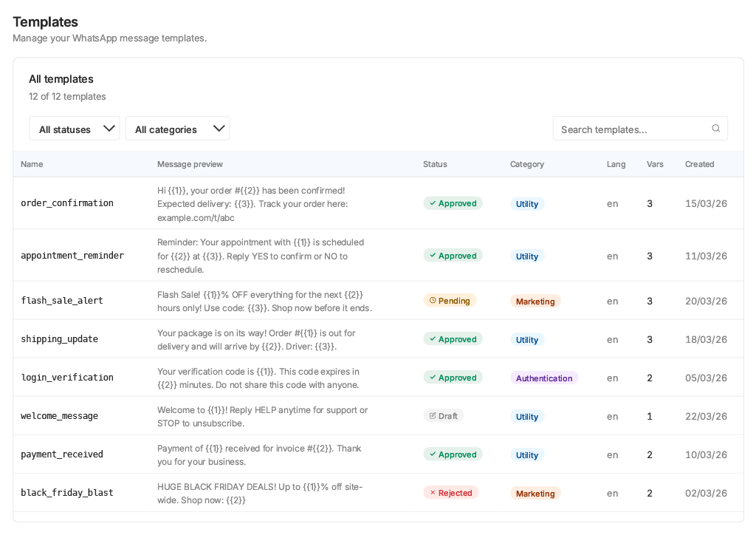Viewport: 756px width, 535px height.
Task: Open the order_confirmation template
Action: click(67, 203)
